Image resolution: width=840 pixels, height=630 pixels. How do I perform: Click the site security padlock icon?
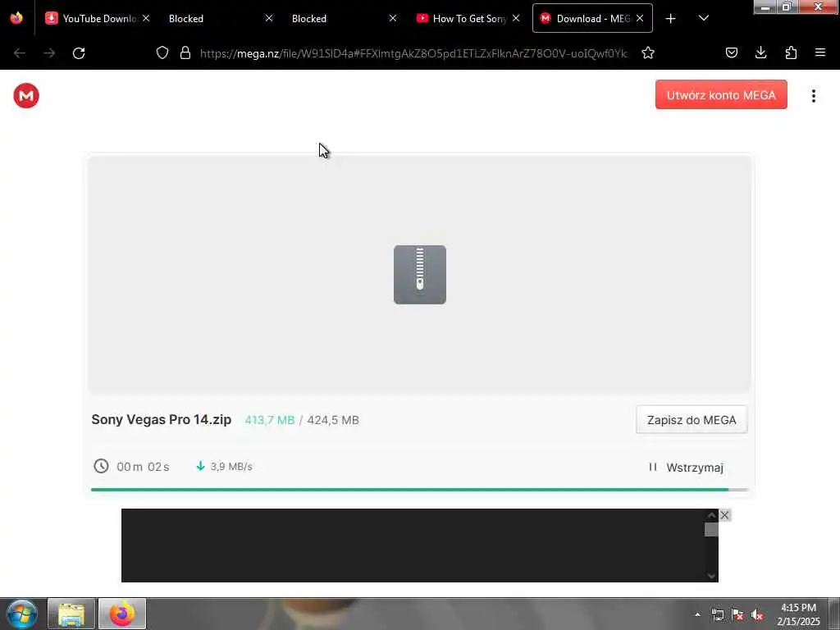[x=185, y=52]
